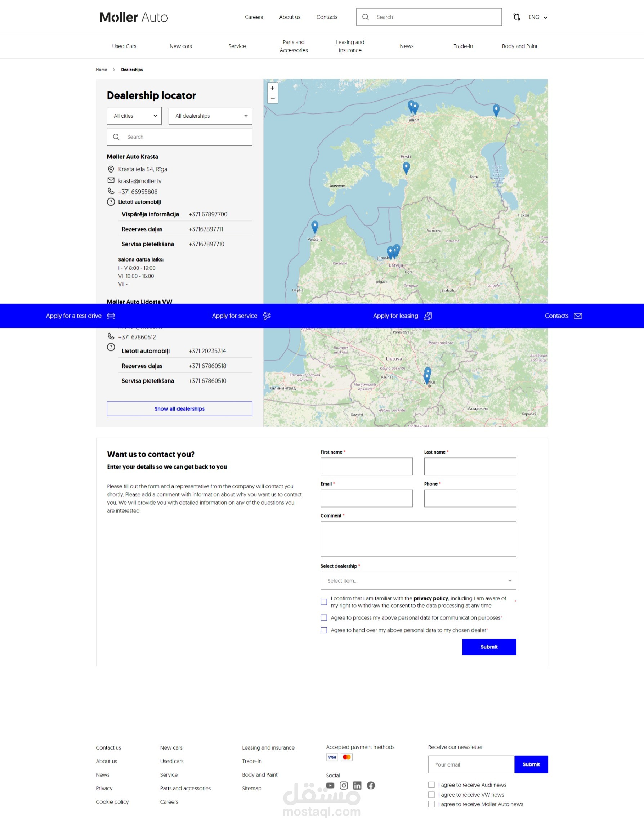Tick agree to receive VW news

pyautogui.click(x=431, y=795)
